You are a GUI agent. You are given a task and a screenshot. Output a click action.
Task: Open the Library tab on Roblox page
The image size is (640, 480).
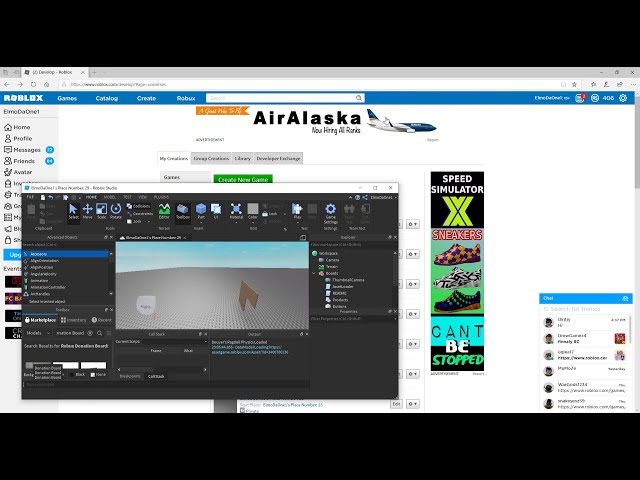[x=242, y=158]
